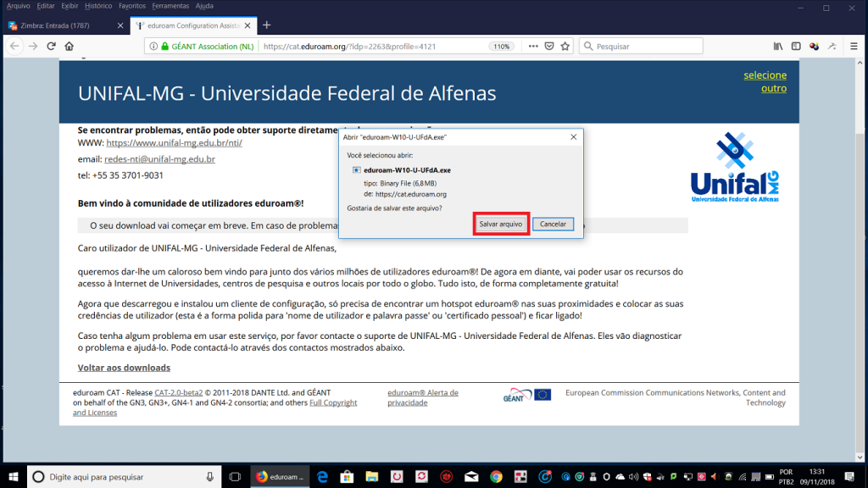Click the redes-nti email link
This screenshot has height=488, width=868.
point(159,158)
